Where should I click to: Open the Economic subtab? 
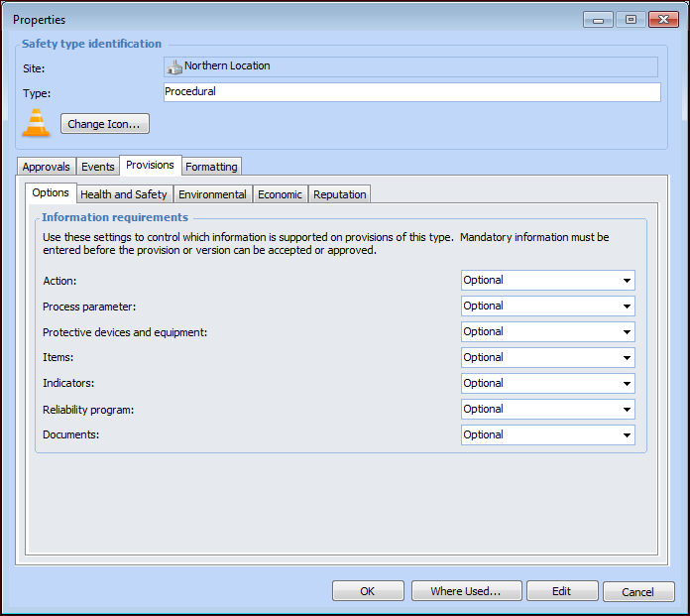(280, 194)
